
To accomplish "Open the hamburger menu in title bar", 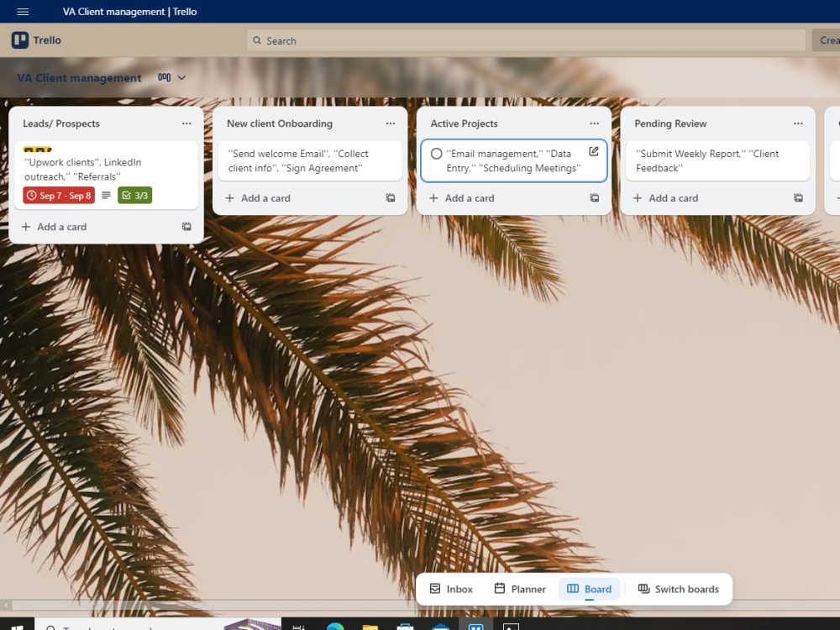I will 23,11.
